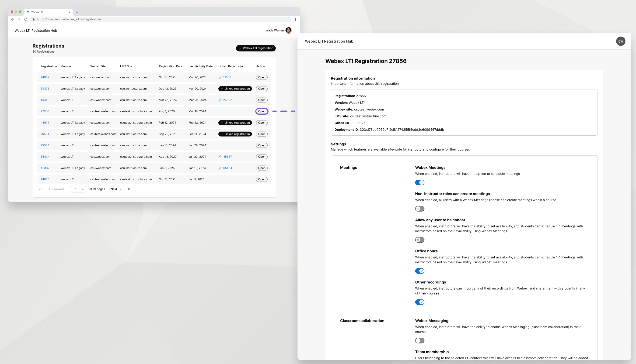Image resolution: width=636 pixels, height=364 pixels.
Task: Open registration link 24987 in first column
Action: (x=45, y=77)
